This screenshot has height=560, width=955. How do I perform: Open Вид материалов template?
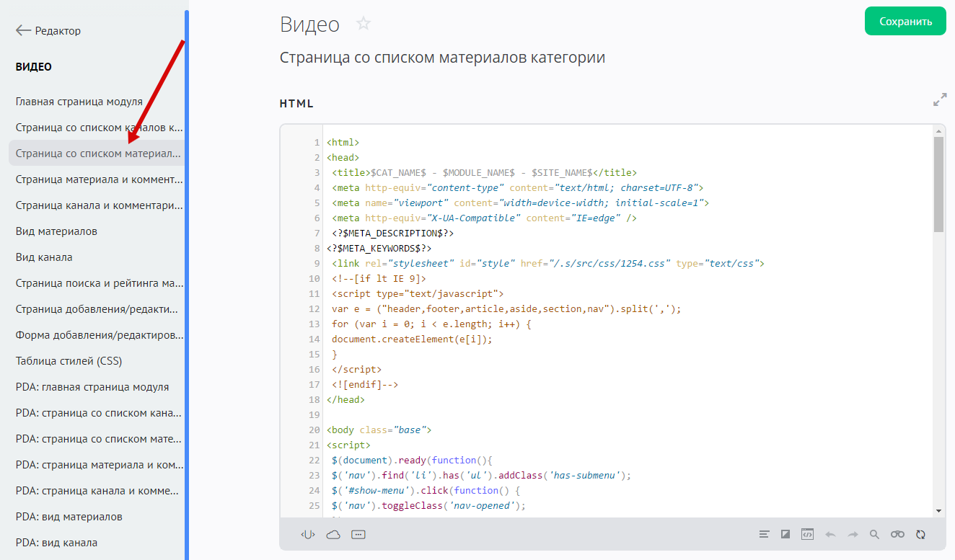point(56,231)
